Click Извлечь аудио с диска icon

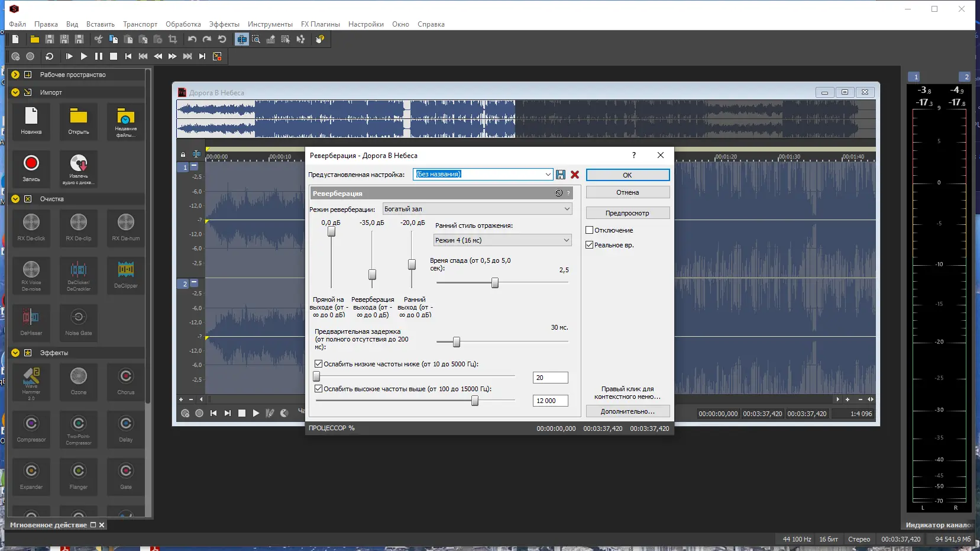(79, 168)
